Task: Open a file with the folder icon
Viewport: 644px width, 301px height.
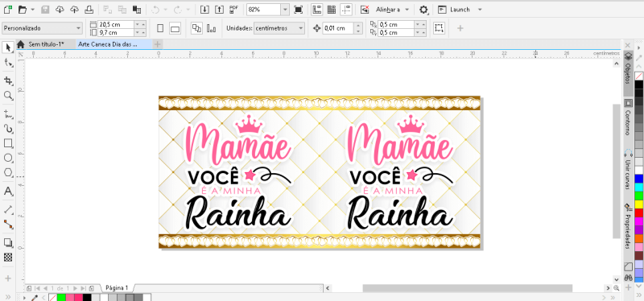Action: pyautogui.click(x=23, y=10)
